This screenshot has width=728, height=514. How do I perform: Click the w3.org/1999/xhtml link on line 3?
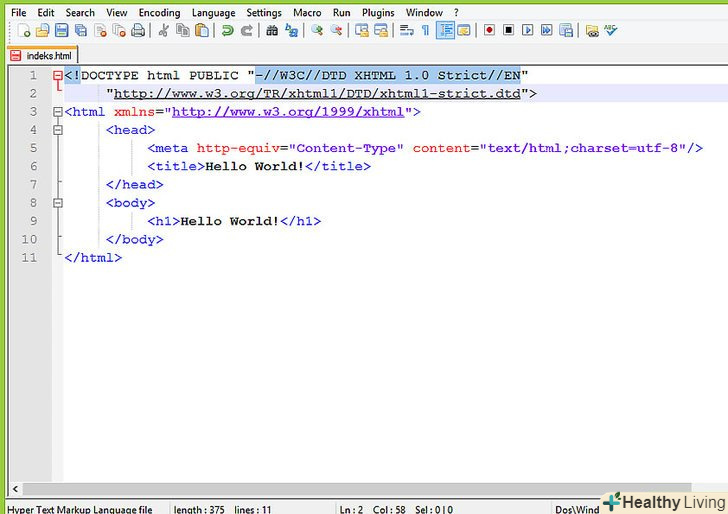288,112
